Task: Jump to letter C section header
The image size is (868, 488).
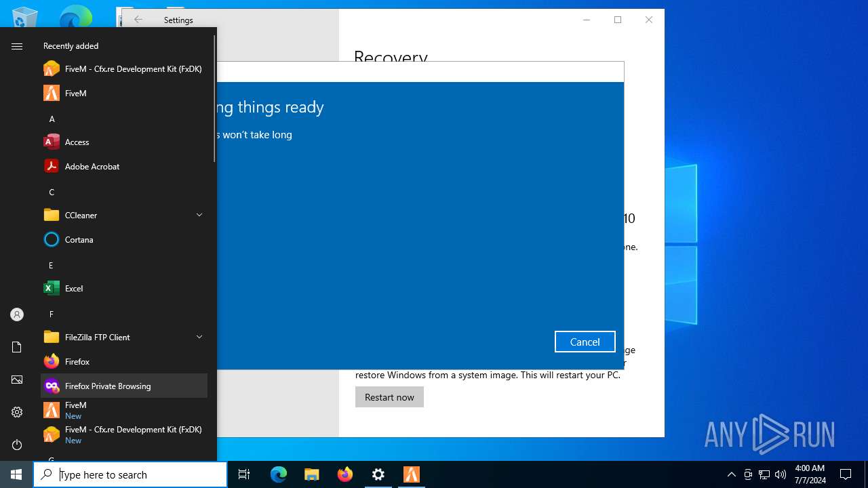Action: point(52,192)
